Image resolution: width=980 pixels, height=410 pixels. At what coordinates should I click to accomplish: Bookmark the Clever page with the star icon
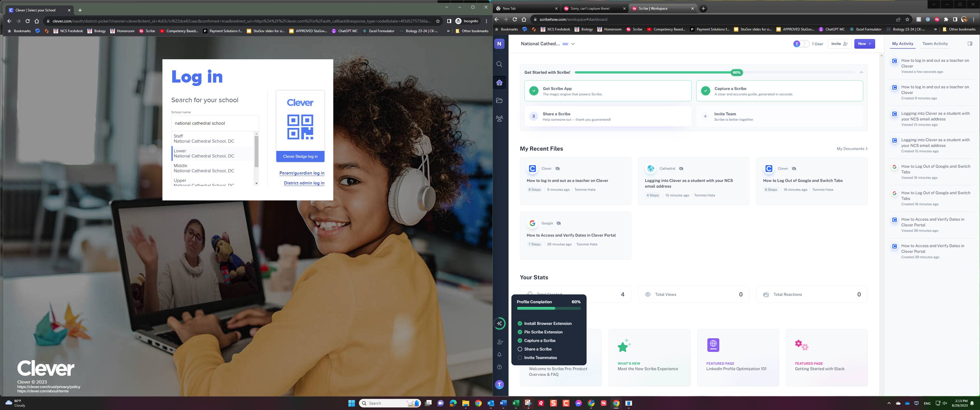click(438, 21)
